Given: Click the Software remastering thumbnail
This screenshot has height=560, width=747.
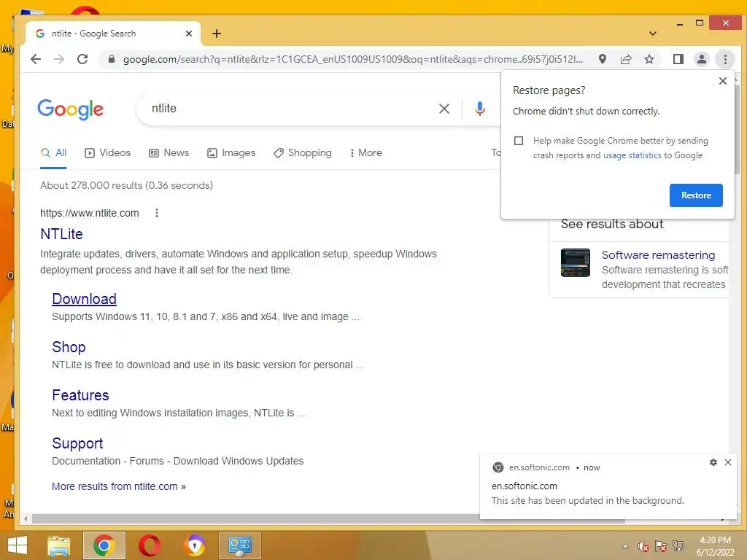Looking at the screenshot, I should pos(576,262).
